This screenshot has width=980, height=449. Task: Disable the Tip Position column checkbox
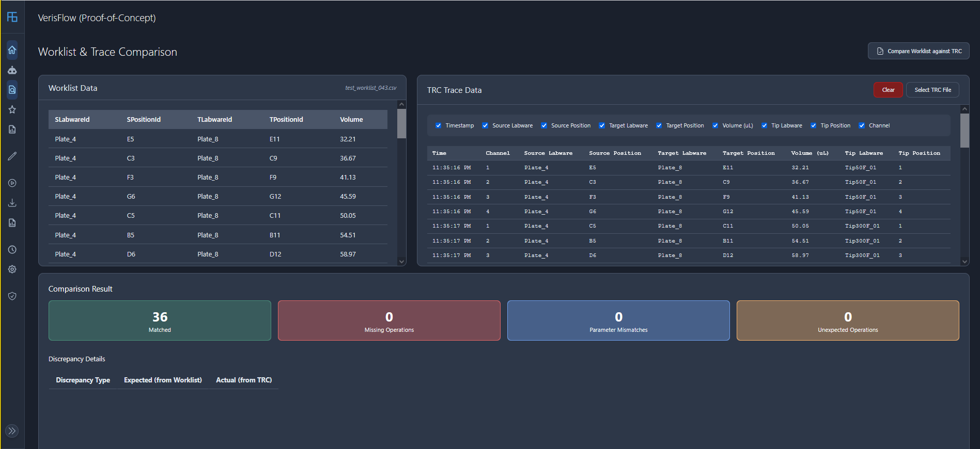click(813, 125)
